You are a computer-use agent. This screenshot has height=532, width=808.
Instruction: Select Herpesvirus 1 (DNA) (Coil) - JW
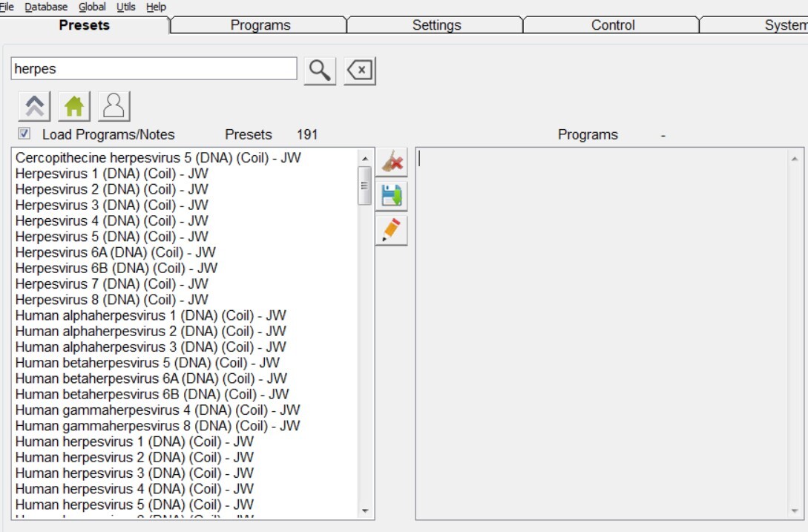112,174
